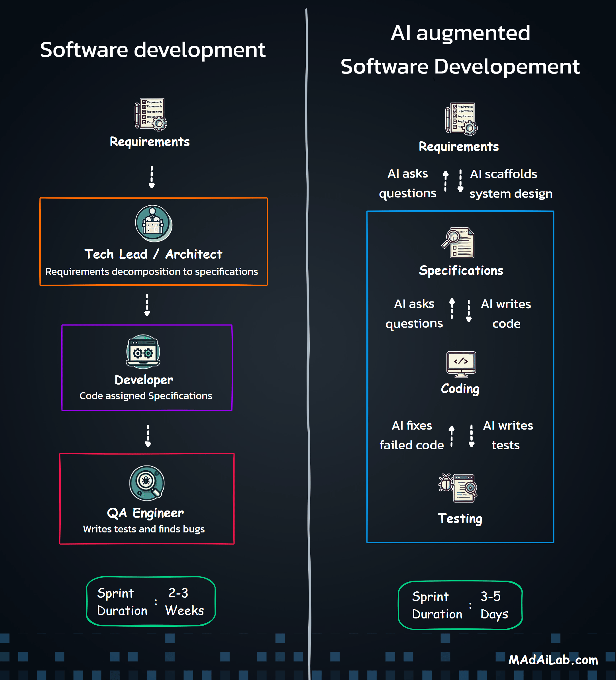Viewport: 616px width, 680px height.
Task: Click the green 'Sprint Duration: 3-5 Days' badge
Action: (x=460, y=605)
